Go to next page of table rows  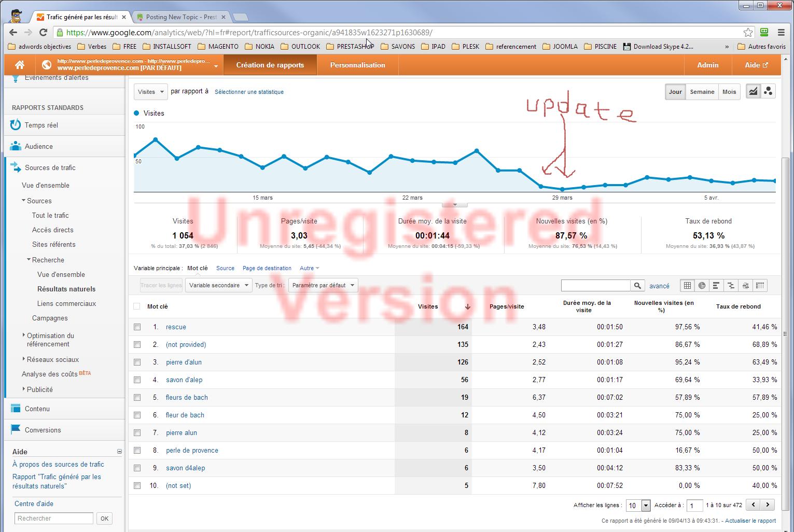coord(768,505)
